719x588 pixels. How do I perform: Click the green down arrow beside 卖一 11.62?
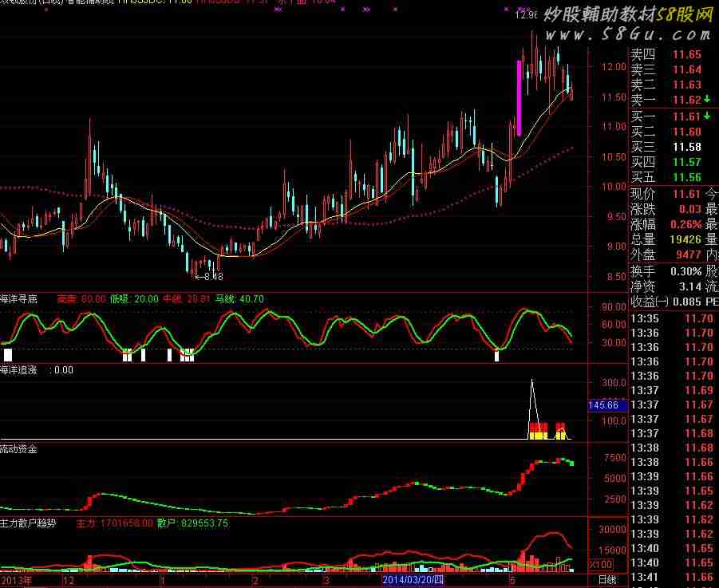[708, 100]
